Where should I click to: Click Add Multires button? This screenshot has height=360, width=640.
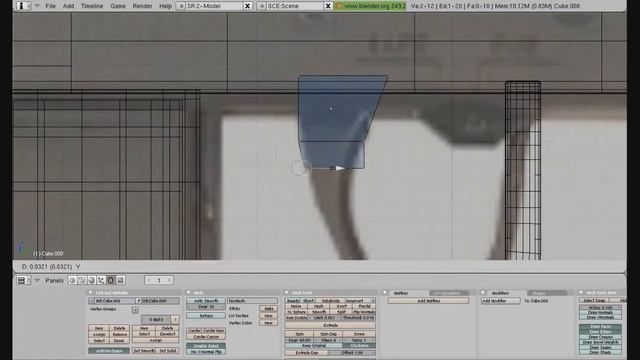[429, 301]
